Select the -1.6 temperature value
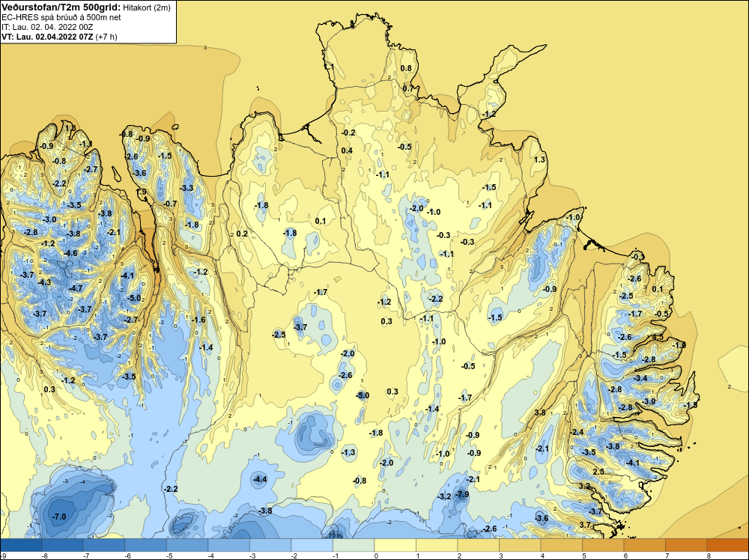749x560 pixels. [x=198, y=320]
